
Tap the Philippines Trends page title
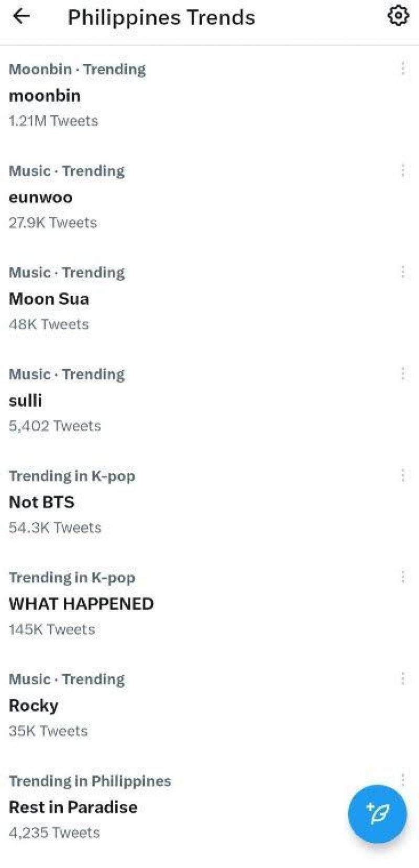(161, 17)
